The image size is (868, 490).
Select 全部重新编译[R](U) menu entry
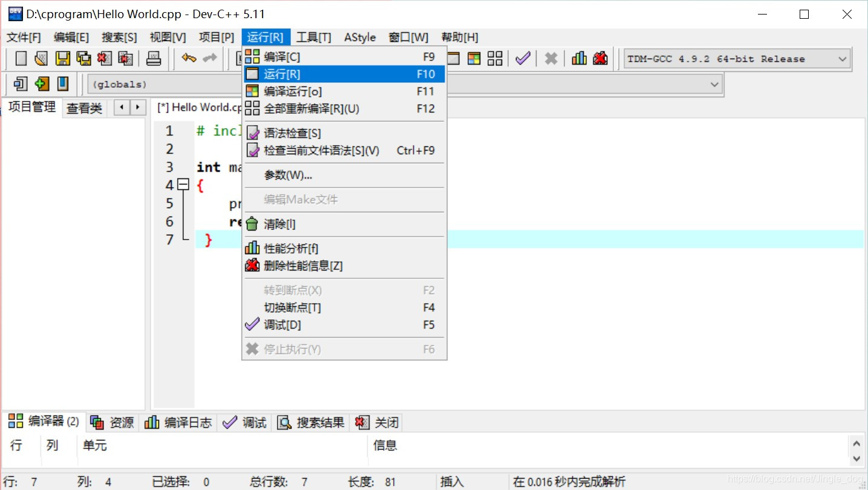(x=344, y=109)
